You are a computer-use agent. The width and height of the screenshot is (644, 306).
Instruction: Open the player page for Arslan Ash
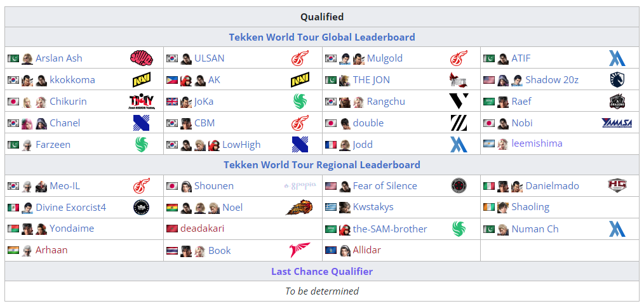[x=58, y=58]
